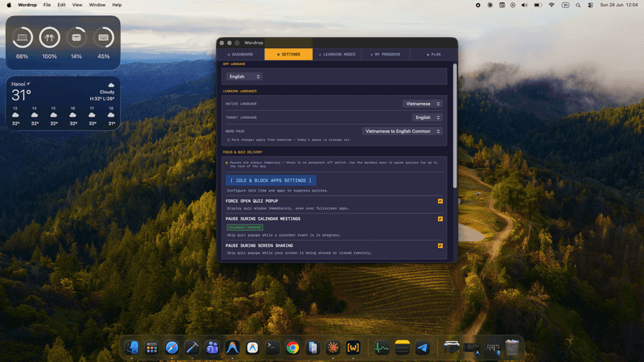Click the date and time in menu bar

(619, 5)
